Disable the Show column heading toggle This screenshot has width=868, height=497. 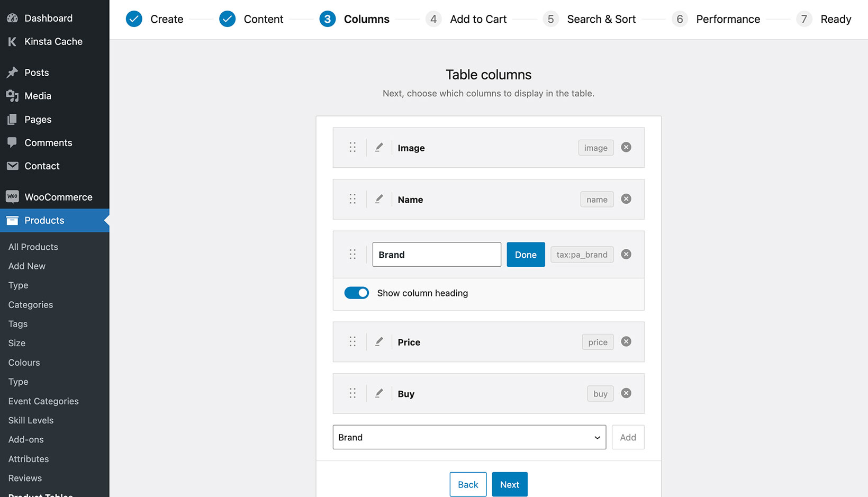click(x=356, y=293)
